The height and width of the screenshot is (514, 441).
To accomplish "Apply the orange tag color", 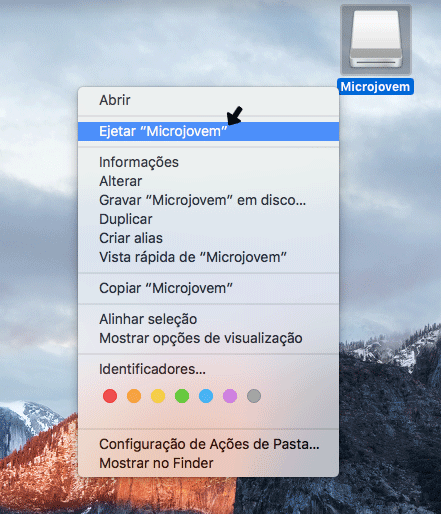I will pos(134,396).
